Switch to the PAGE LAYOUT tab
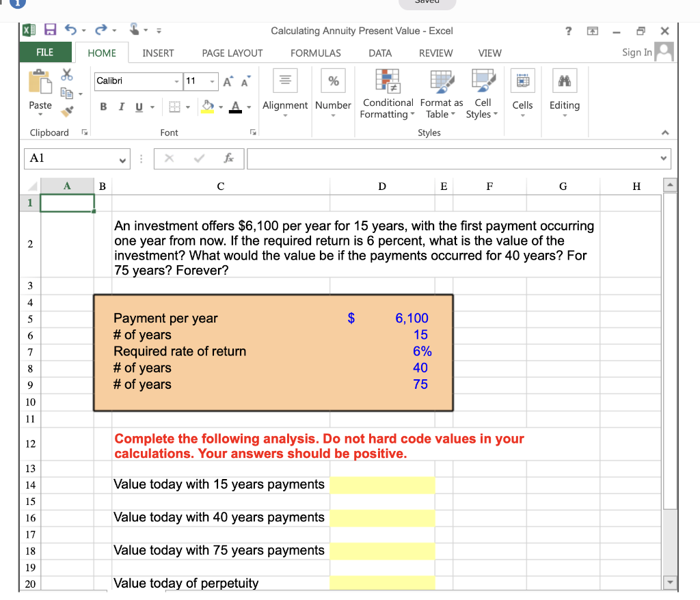The width and height of the screenshot is (700, 600). (x=232, y=53)
